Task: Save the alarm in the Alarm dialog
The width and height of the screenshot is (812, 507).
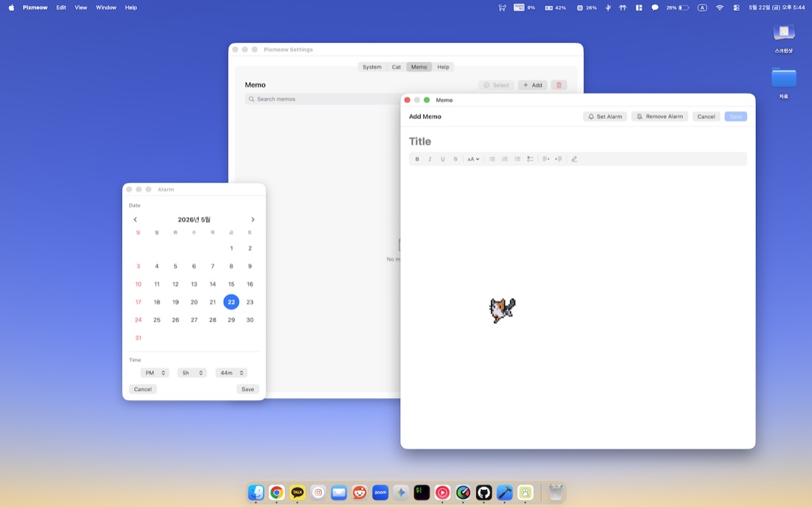Action: 247,389
